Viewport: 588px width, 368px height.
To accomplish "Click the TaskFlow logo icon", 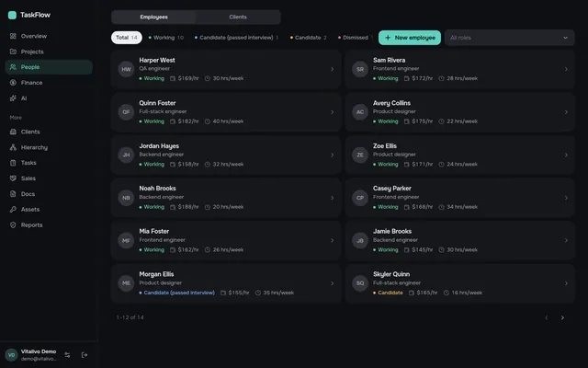I will pyautogui.click(x=12, y=15).
